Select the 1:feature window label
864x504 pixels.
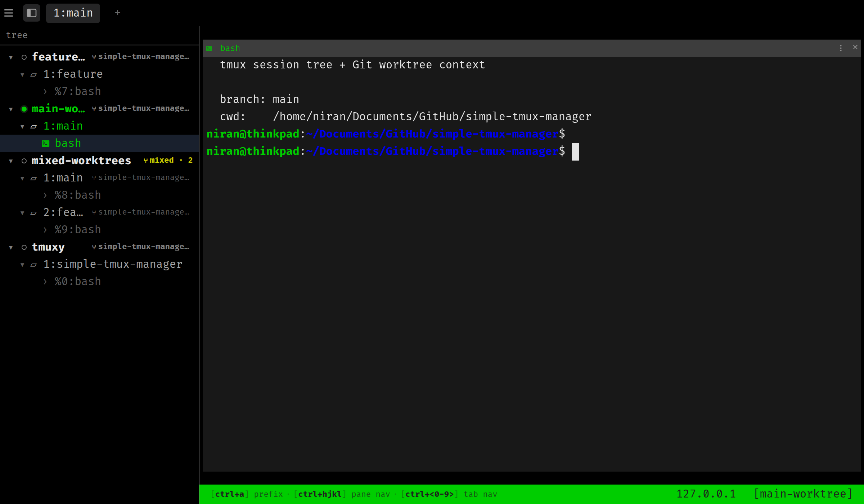73,74
